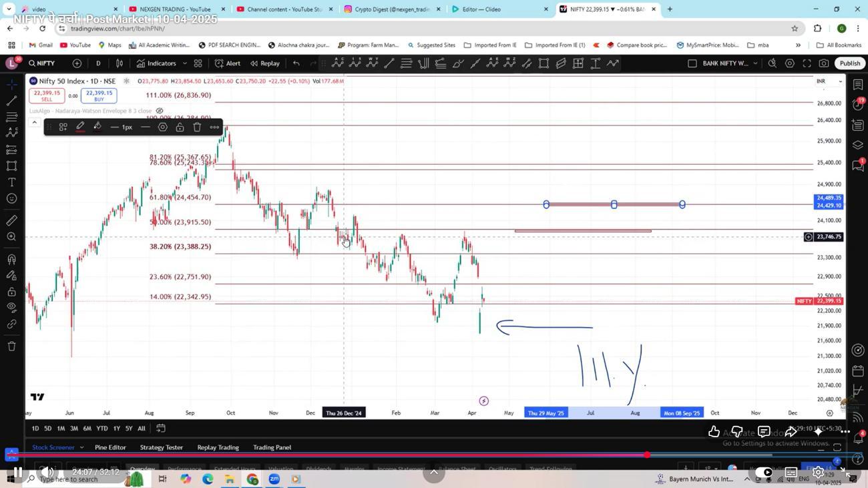Toggle hide all drawings eye icon
The height and width of the screenshot is (488, 868).
[11, 307]
